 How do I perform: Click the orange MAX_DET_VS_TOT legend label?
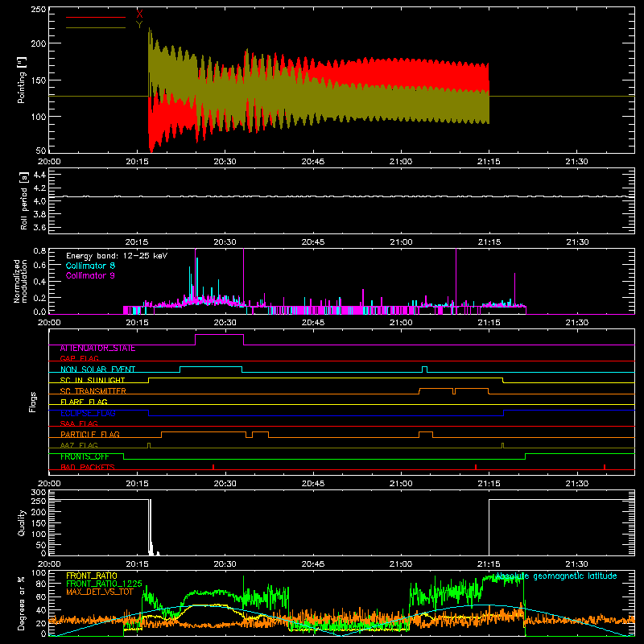click(x=100, y=592)
